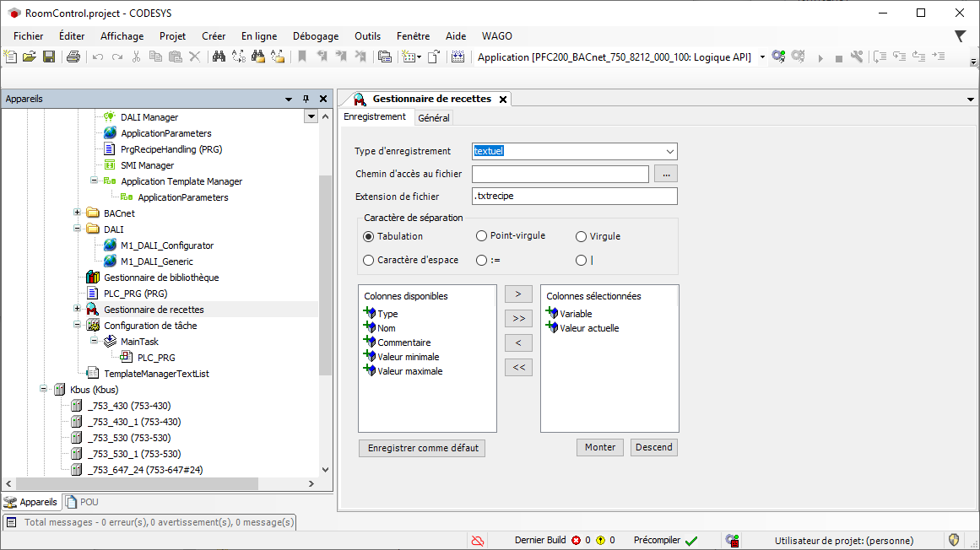The height and width of the screenshot is (550, 980).
Task: Click the Extension de fichier field
Action: click(x=574, y=196)
